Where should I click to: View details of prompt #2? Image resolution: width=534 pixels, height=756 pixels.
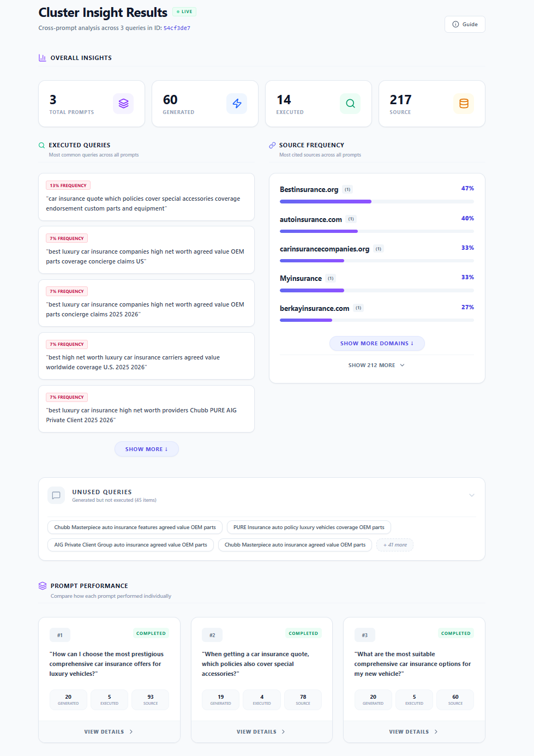point(261,731)
